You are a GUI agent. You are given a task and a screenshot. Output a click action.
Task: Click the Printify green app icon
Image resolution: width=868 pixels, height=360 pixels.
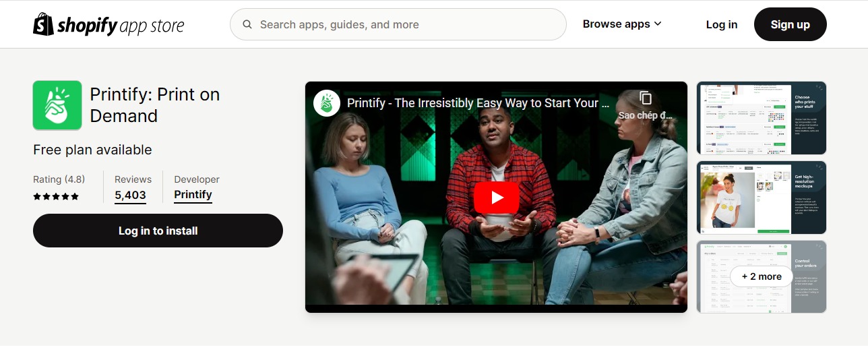coord(57,105)
